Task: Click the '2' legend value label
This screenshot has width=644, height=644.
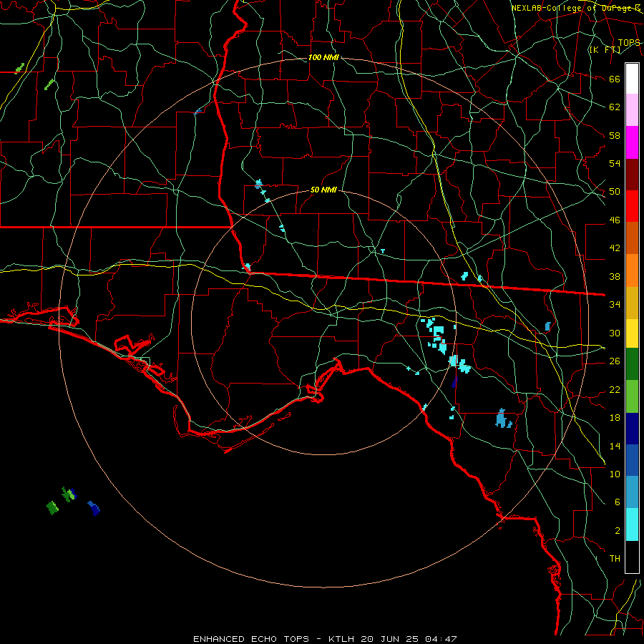Action: tap(618, 531)
